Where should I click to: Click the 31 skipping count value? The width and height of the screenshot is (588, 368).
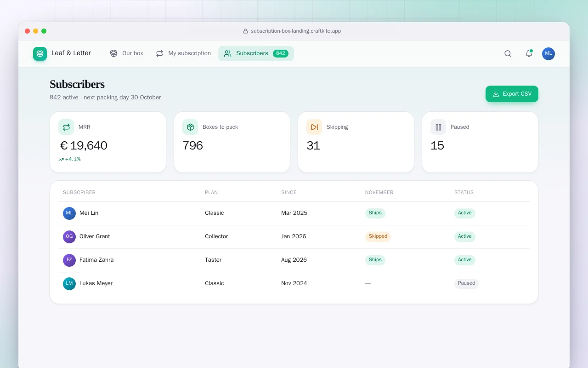coord(313,146)
